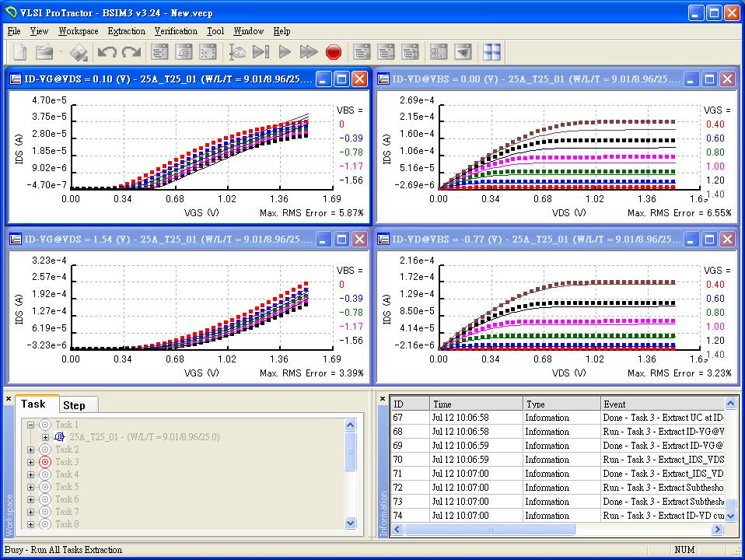Switch to the Step tab
Screen dimensions: 745x560
click(x=75, y=405)
